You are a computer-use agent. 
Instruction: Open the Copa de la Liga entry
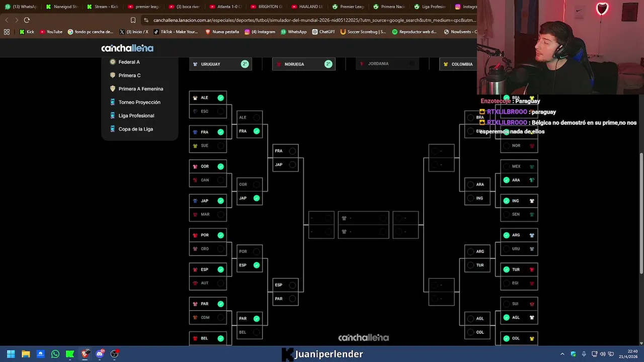click(x=131, y=129)
